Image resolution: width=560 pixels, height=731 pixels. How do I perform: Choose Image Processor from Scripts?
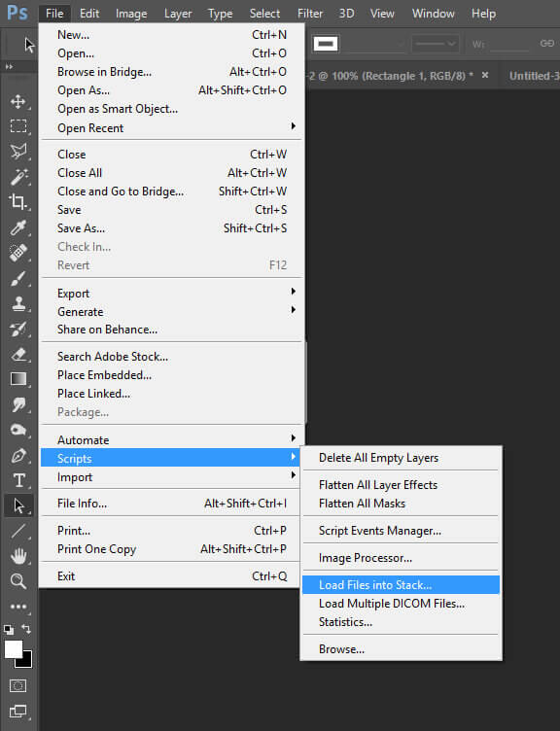click(401, 558)
